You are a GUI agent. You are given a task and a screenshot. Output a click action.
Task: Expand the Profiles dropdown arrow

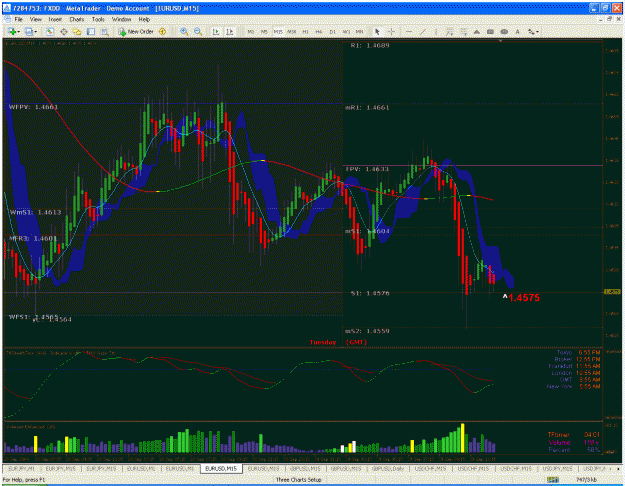(x=35, y=32)
